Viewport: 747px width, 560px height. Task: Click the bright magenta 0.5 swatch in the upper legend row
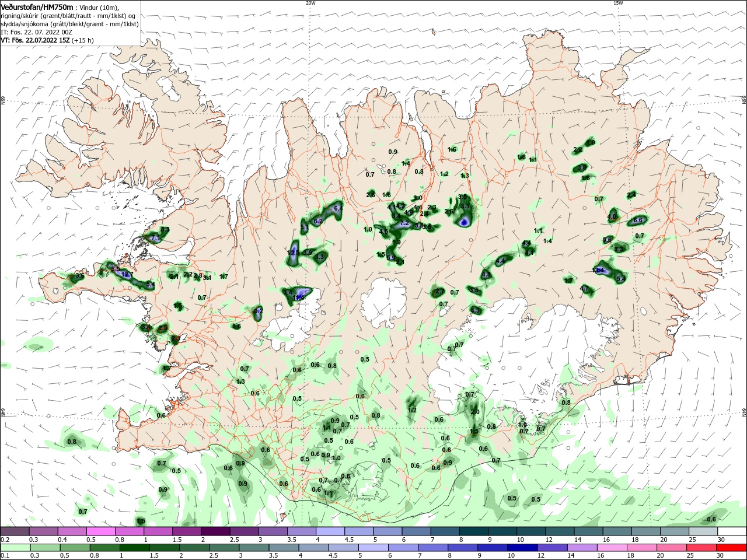coord(100,531)
